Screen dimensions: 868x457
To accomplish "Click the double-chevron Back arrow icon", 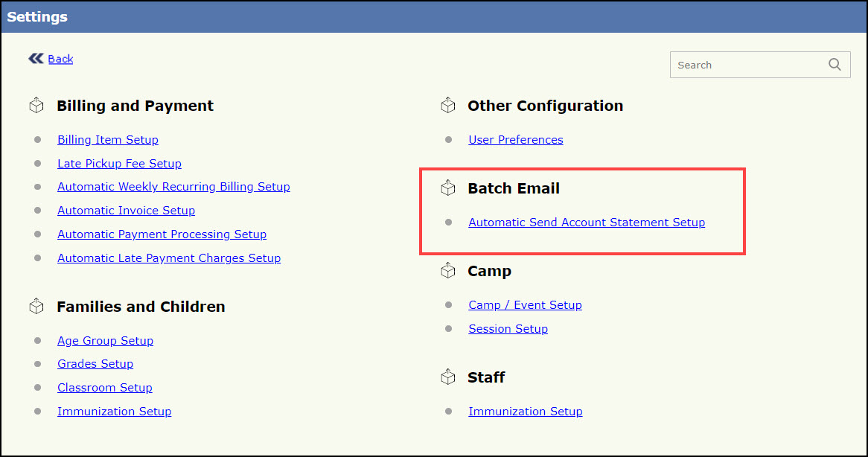I will click(36, 58).
